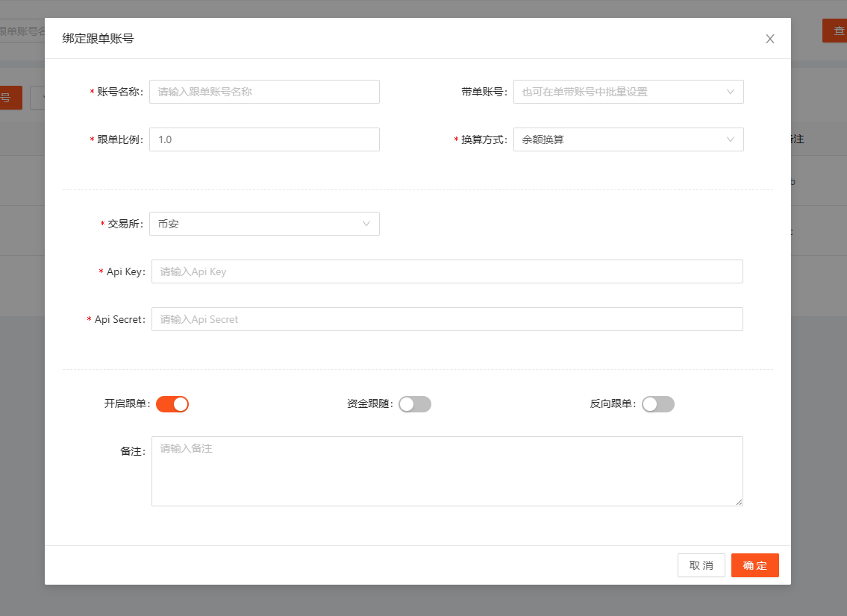Click the dropdown arrow on 交易所 field
Screen dimensions: 847x616
pyautogui.click(x=366, y=224)
